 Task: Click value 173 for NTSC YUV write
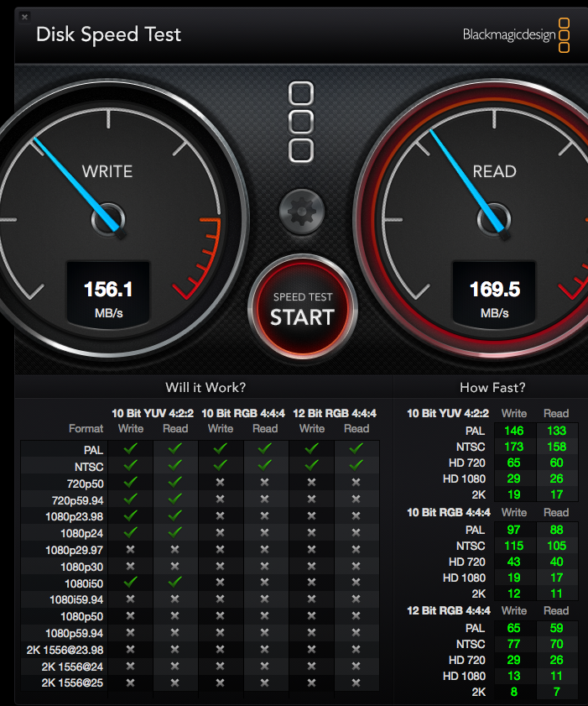pyautogui.click(x=514, y=447)
